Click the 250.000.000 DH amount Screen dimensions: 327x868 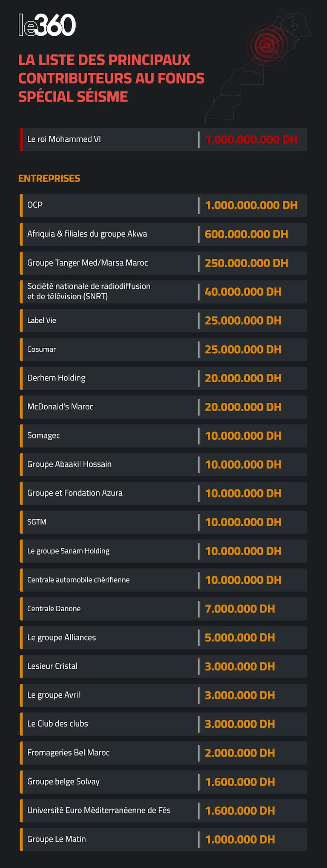pyautogui.click(x=246, y=263)
